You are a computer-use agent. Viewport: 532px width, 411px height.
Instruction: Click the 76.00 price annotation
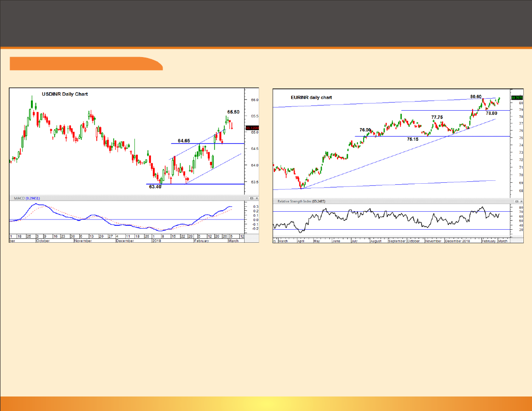point(365,130)
